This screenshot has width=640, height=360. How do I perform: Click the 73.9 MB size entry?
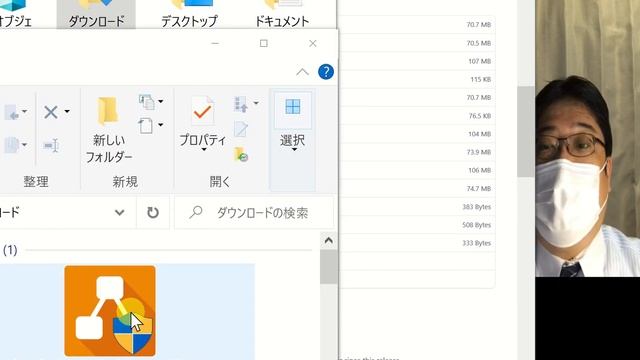[478, 152]
